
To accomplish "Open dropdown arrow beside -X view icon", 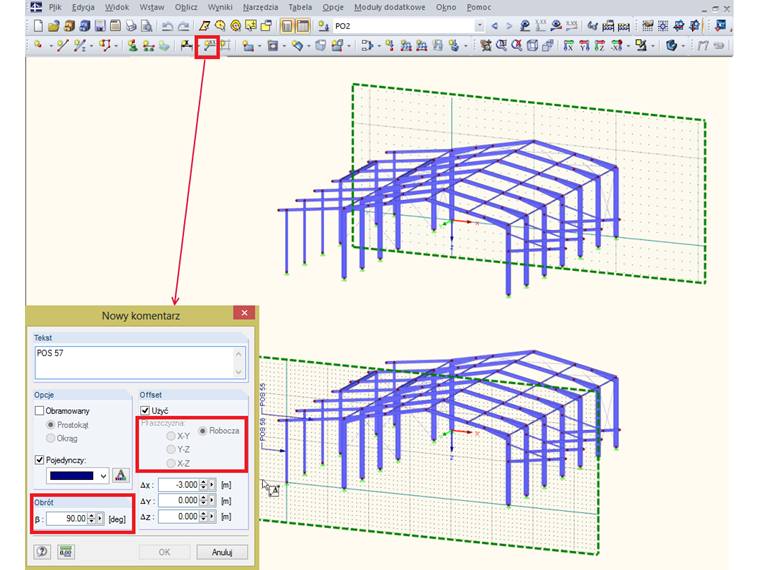I will pos(628,46).
